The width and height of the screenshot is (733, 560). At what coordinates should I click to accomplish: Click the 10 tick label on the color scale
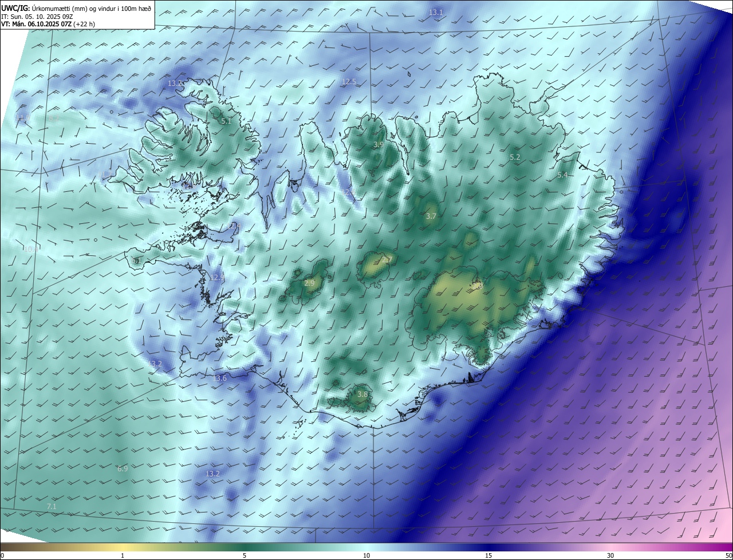[x=366, y=555]
